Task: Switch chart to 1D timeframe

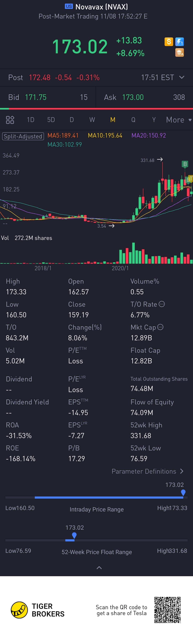Action: pyautogui.click(x=31, y=120)
